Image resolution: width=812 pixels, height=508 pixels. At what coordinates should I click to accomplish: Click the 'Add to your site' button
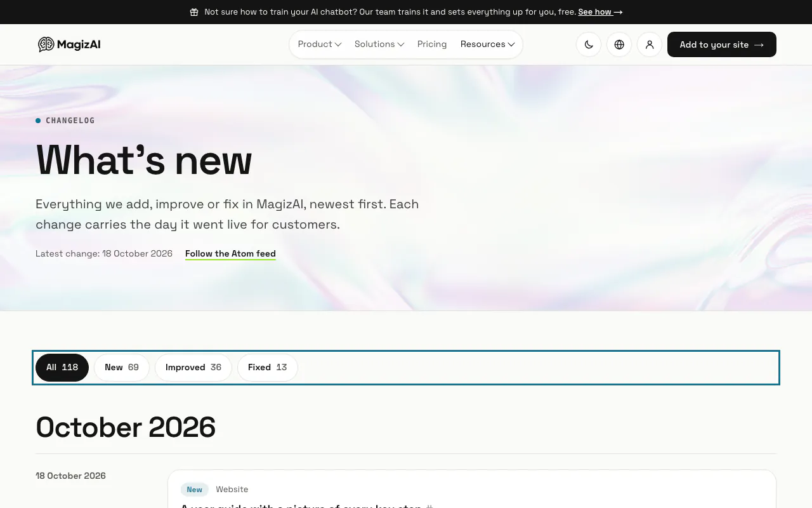pos(722,44)
